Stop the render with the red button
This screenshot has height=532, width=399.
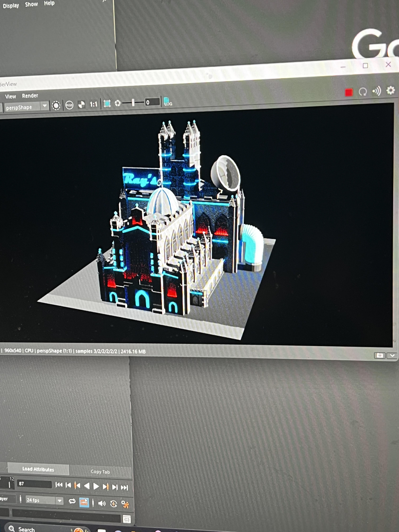coord(348,92)
